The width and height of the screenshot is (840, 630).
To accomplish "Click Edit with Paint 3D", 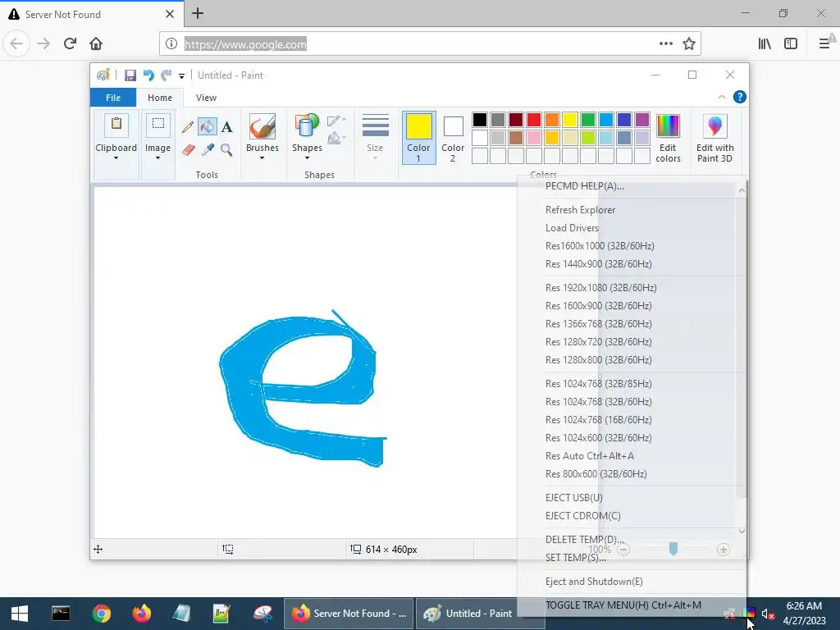I will [x=714, y=138].
